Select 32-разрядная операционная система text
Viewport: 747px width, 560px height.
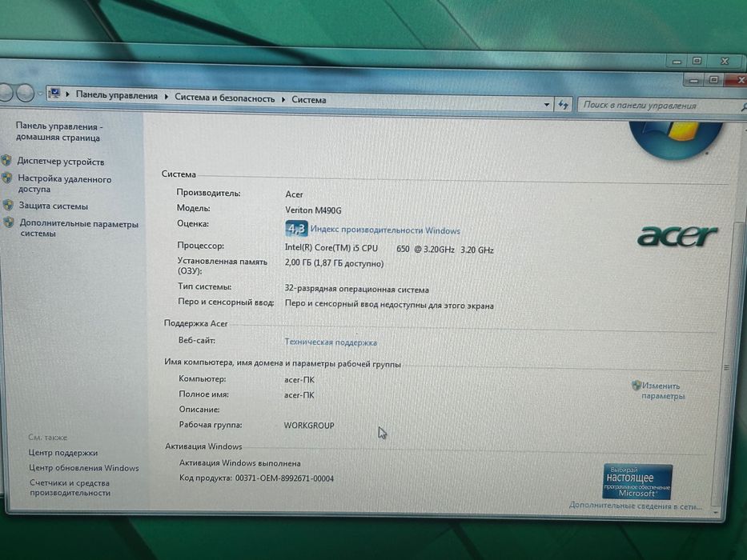point(357,289)
